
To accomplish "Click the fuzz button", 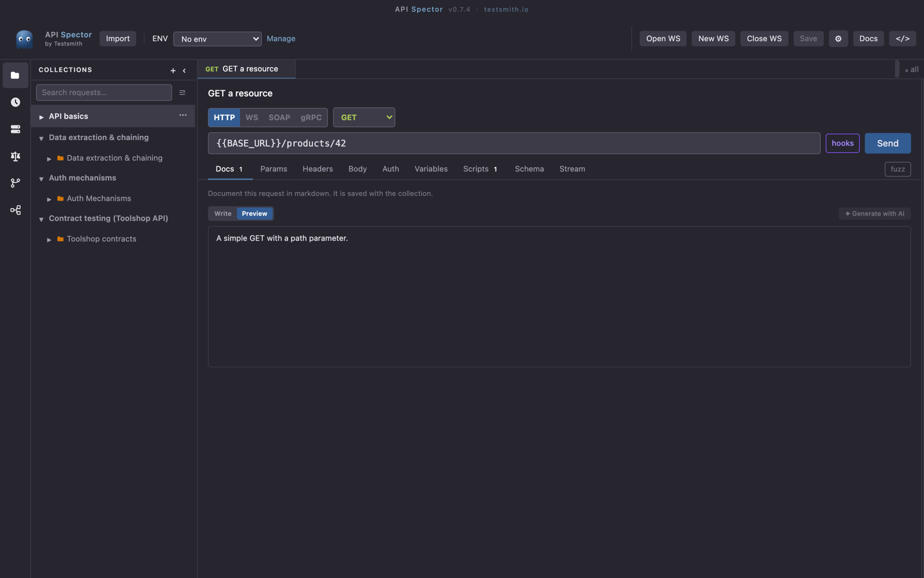I will click(x=897, y=169).
